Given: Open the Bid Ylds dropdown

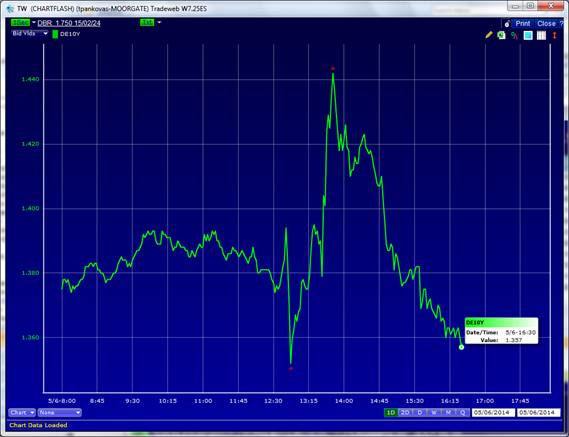Looking at the screenshot, I should click(30, 33).
